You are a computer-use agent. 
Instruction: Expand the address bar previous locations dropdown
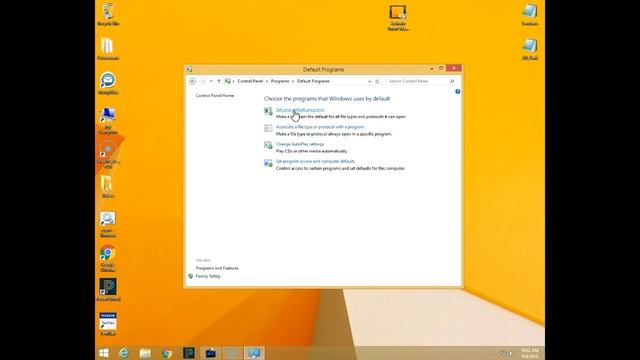click(x=369, y=81)
